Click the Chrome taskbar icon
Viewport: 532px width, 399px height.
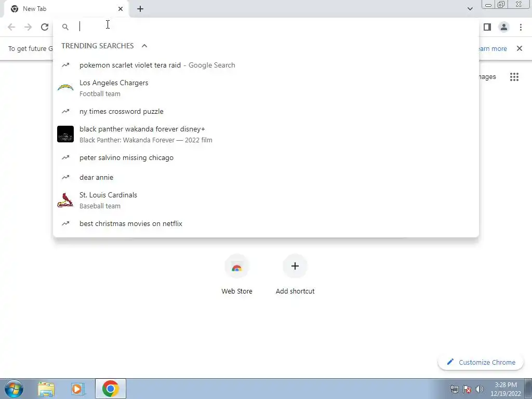tap(110, 389)
